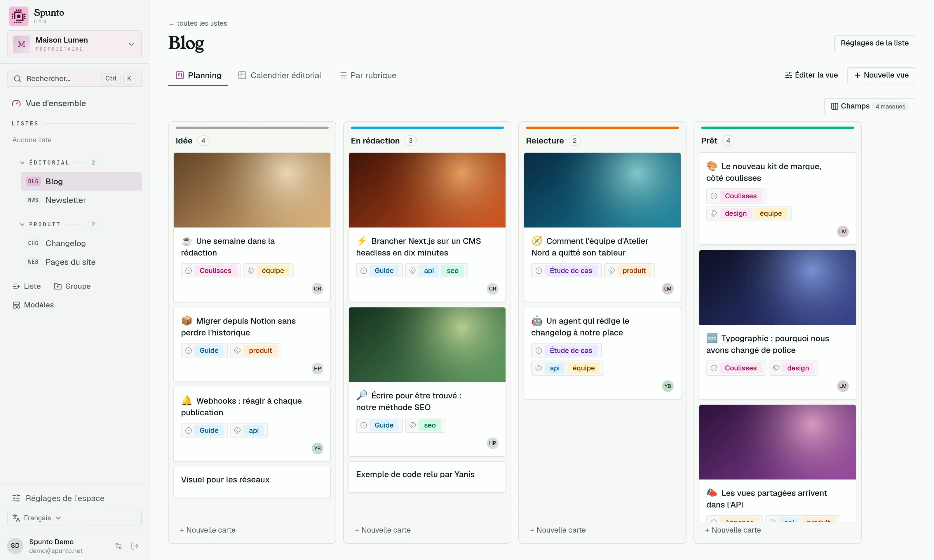Screen dimensions: 934x560
Task: Open Pages du site in sidebar
Action: point(81,262)
